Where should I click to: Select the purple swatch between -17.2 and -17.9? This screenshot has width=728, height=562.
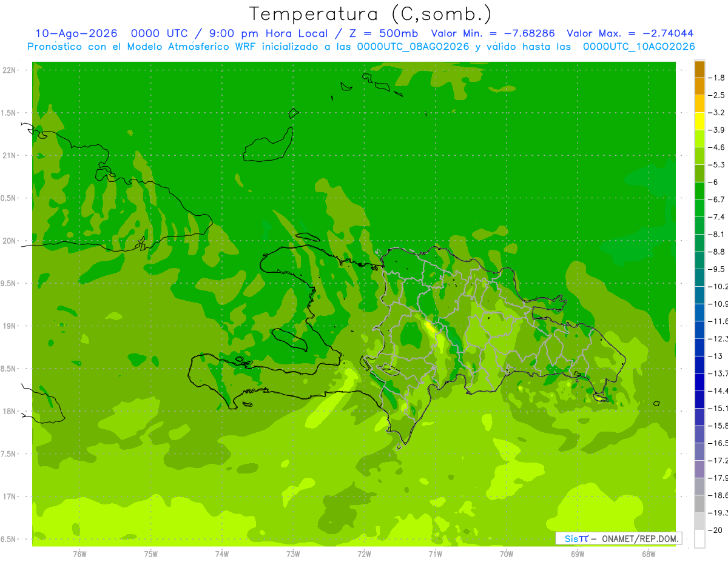pos(699,469)
